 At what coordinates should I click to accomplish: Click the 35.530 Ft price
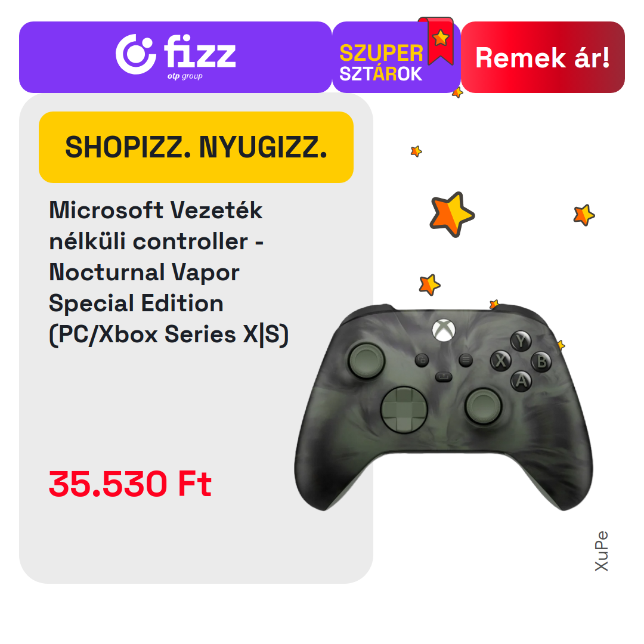tap(130, 484)
